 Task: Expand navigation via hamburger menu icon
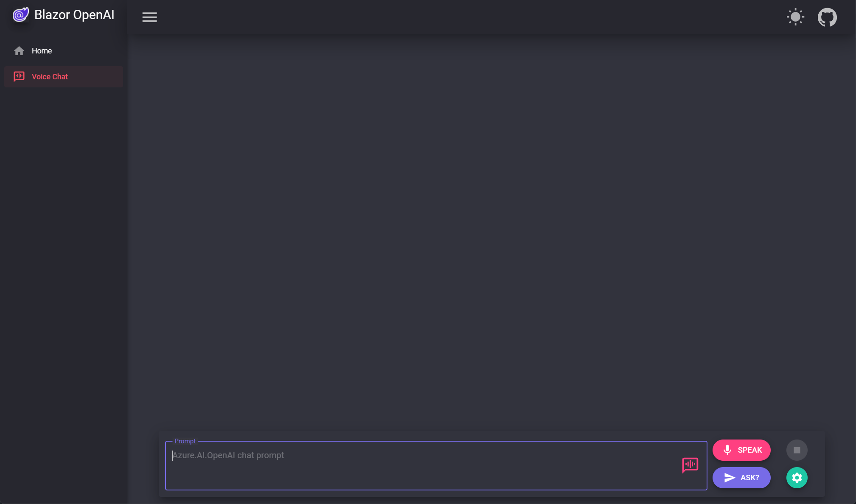coord(149,17)
